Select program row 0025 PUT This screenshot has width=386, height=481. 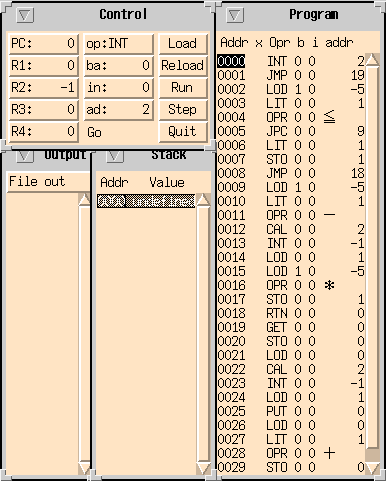click(291, 411)
